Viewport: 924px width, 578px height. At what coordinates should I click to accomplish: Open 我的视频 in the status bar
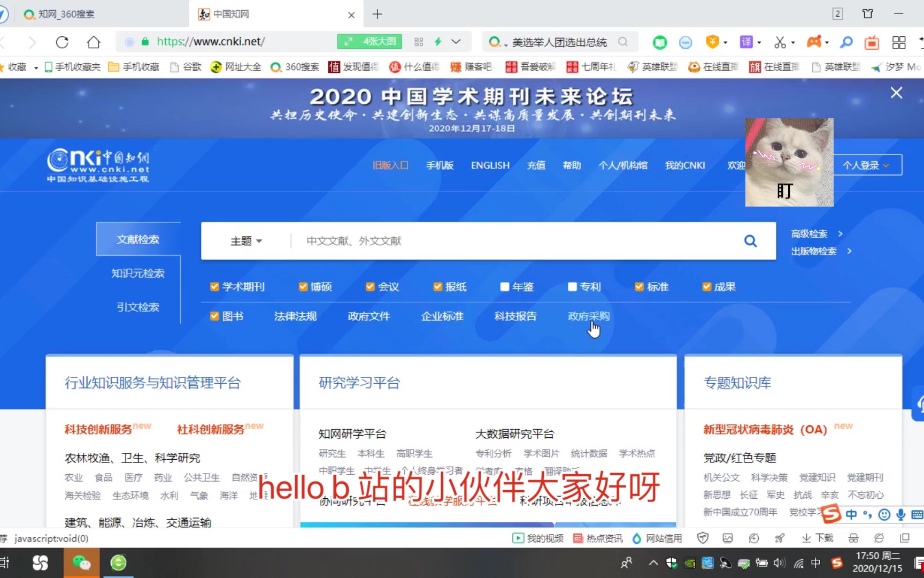pos(538,538)
